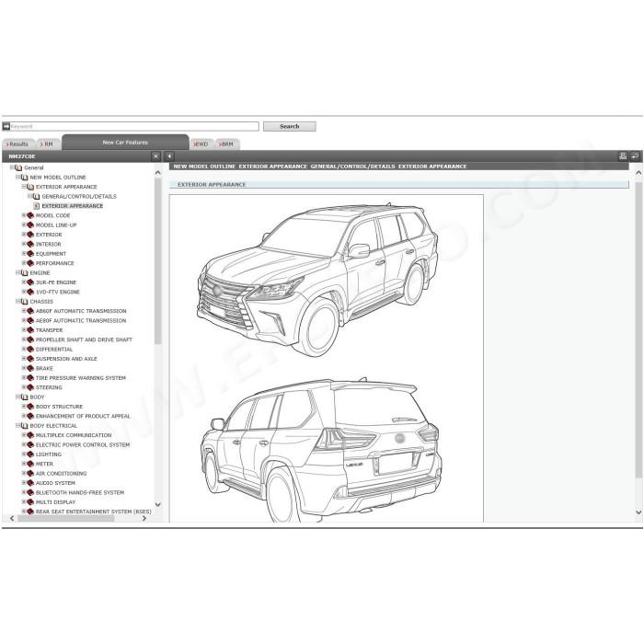The image size is (644, 644).
Task: Collapse the BODY ELECTRICAL section
Action: coord(18,425)
